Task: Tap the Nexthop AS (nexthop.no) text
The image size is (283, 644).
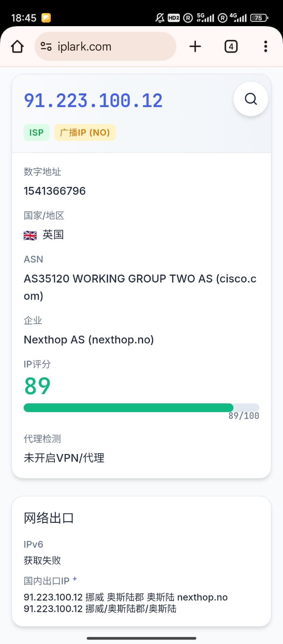Action: tap(89, 340)
